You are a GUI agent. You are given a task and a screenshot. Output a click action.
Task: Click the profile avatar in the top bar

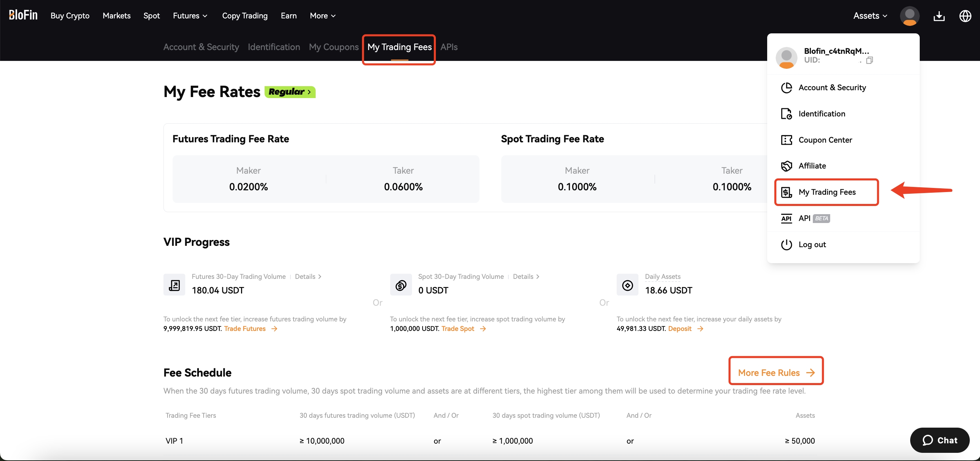click(909, 16)
